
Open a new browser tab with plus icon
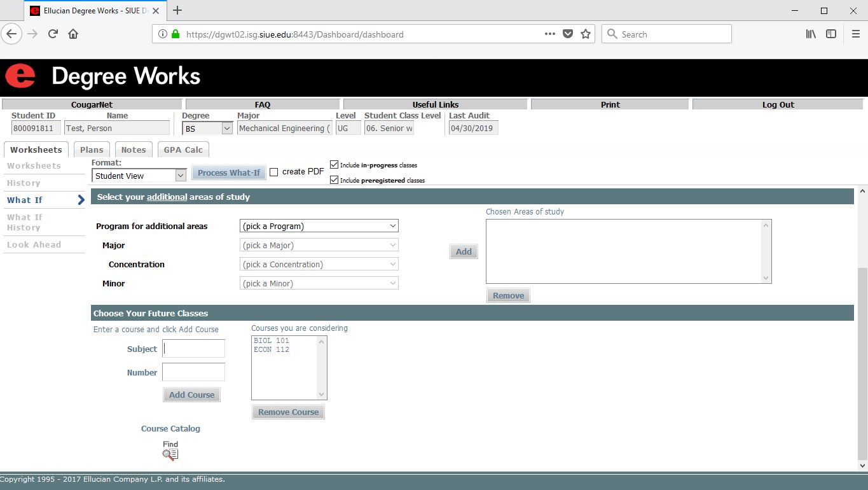[x=177, y=10]
